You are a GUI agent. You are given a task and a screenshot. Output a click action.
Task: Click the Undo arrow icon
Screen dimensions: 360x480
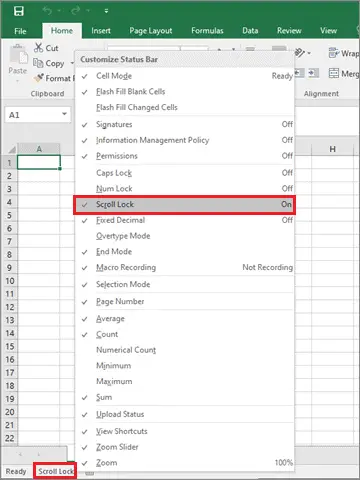47,11
